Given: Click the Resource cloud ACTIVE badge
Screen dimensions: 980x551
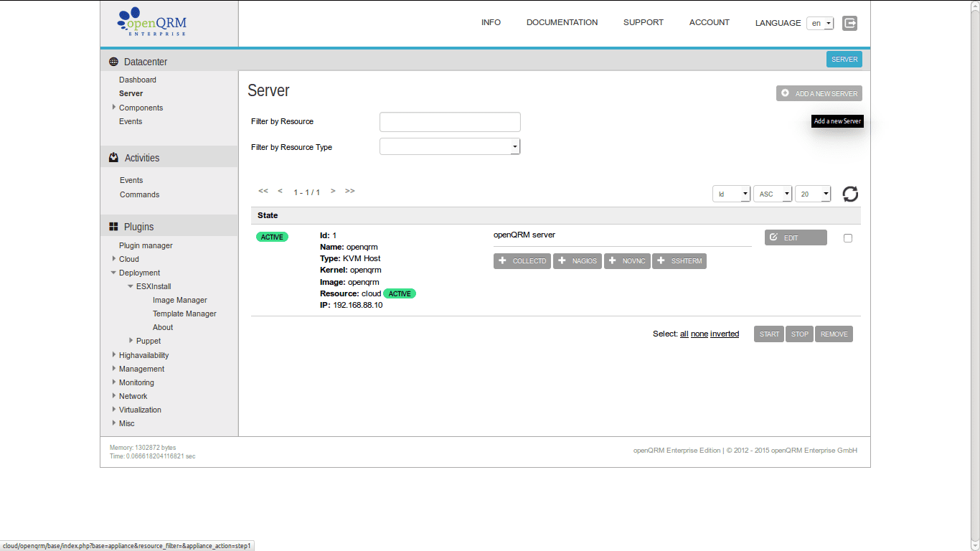Looking at the screenshot, I should click(x=400, y=293).
